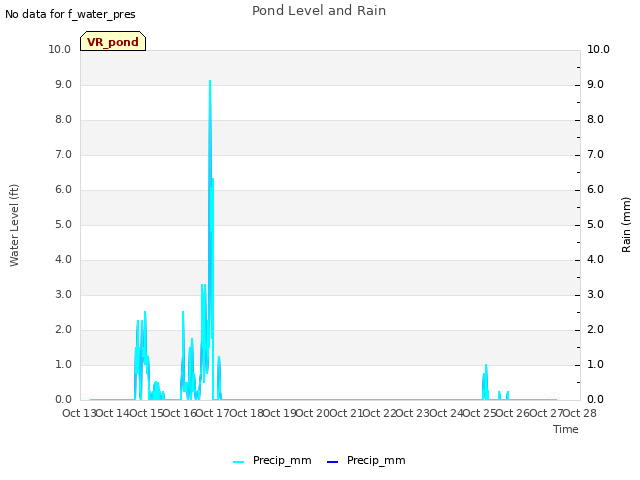Click the Oct 20 x-axis tick label

[x=313, y=413]
